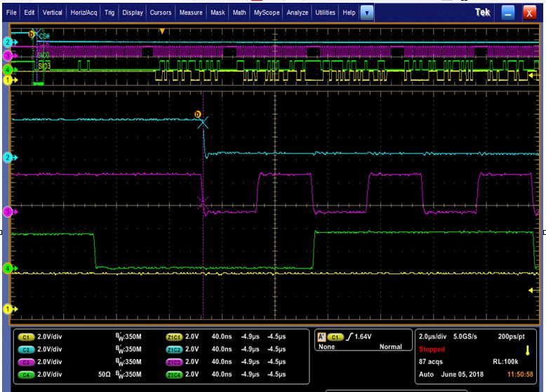Expand the menu bar dropdown arrow button
The height and width of the screenshot is (392, 546).
coord(366,13)
